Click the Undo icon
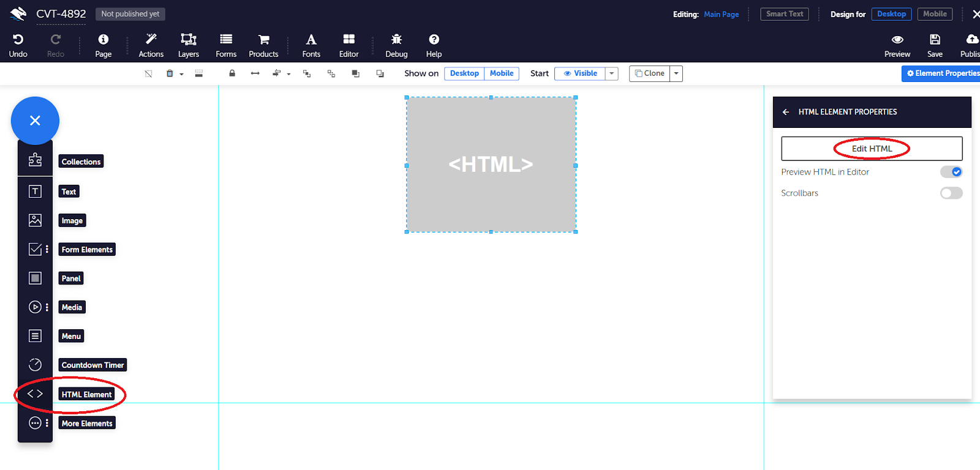Screen dimensions: 980x470 tap(18, 40)
